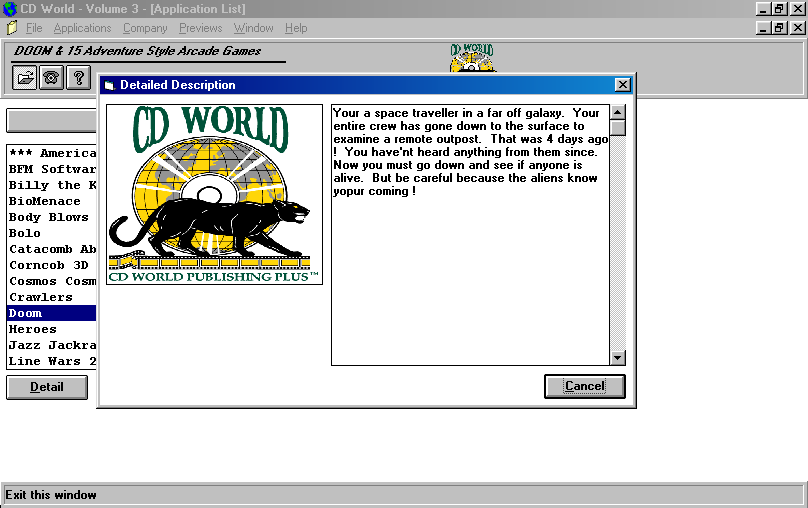The height and width of the screenshot is (508, 808).
Task: Close the Detailed Description dialog with X
Action: click(622, 85)
